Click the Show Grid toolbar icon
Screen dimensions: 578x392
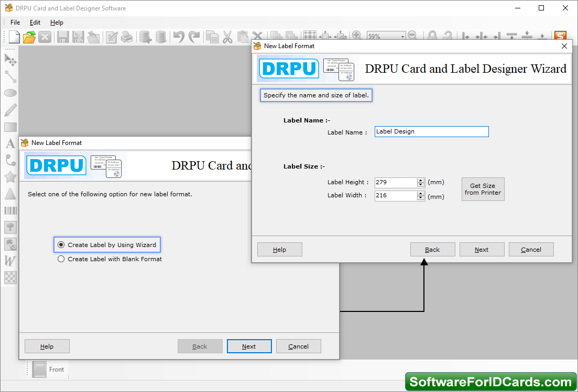tap(310, 36)
